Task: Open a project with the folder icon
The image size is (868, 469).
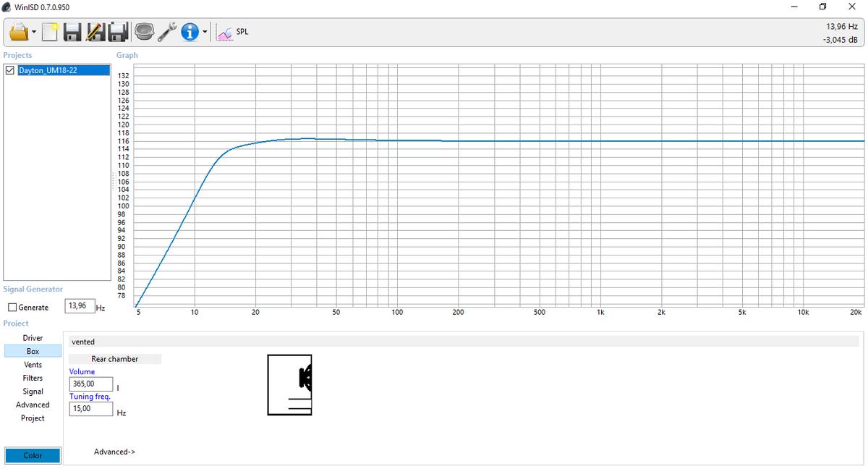Action: (18, 32)
